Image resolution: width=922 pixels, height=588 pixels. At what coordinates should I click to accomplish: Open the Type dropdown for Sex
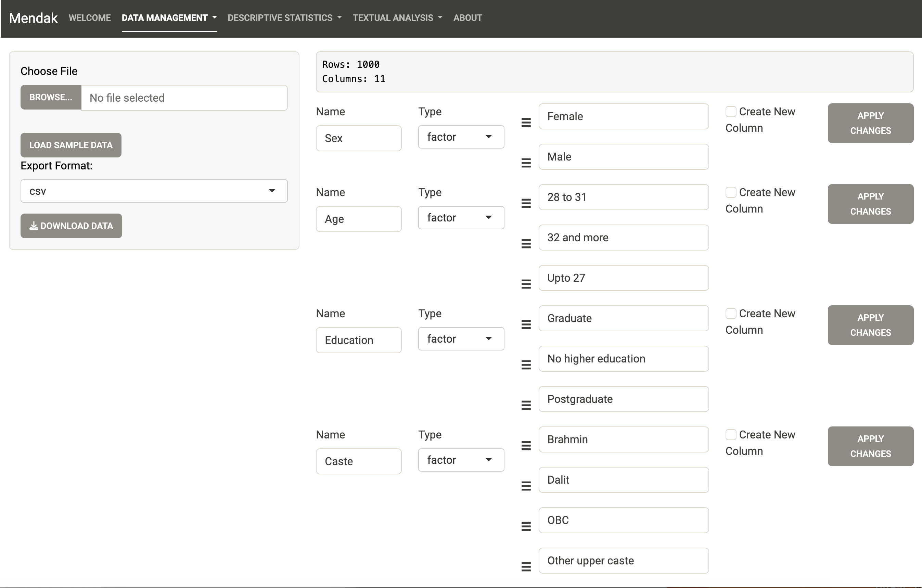coord(461,137)
